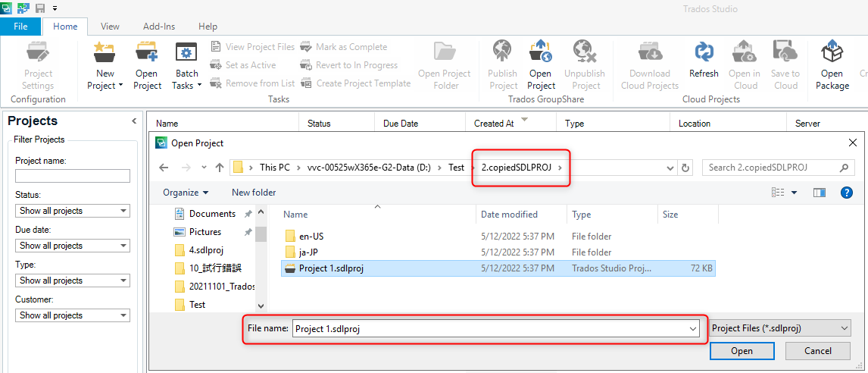
Task: Collapse the Projects side panel
Action: 134,121
